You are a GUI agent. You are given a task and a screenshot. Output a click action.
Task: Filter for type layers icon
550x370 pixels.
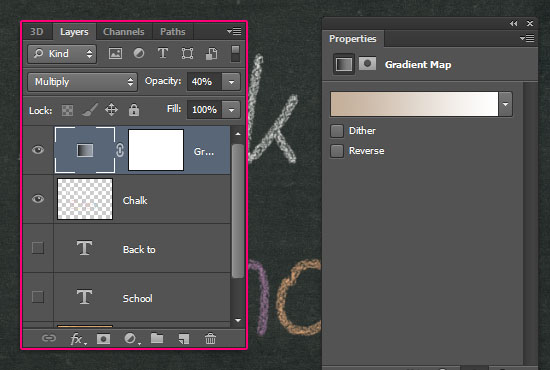coord(163,53)
